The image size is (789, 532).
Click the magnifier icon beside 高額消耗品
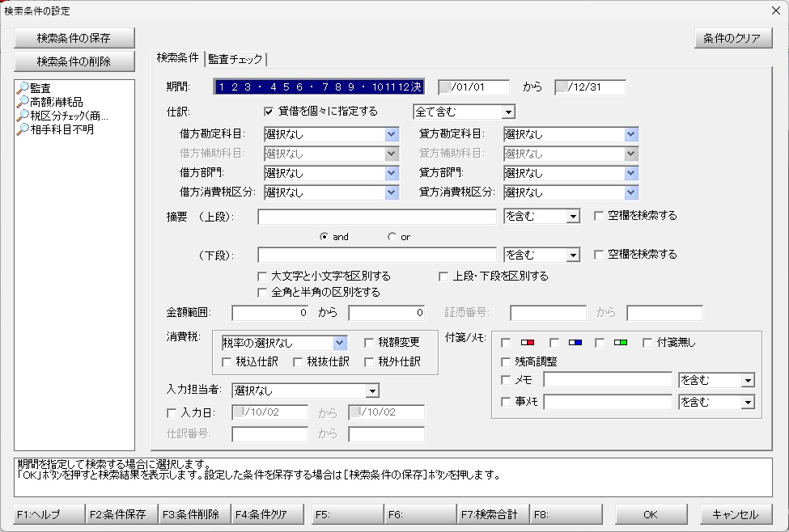click(23, 102)
